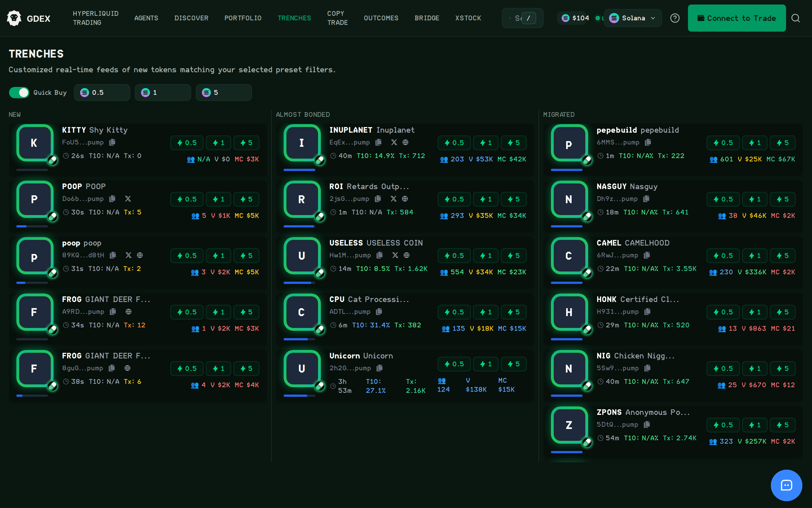Quick buy 1 of Unicorn token
Image resolution: width=812 pixels, height=508 pixels.
pos(486,364)
